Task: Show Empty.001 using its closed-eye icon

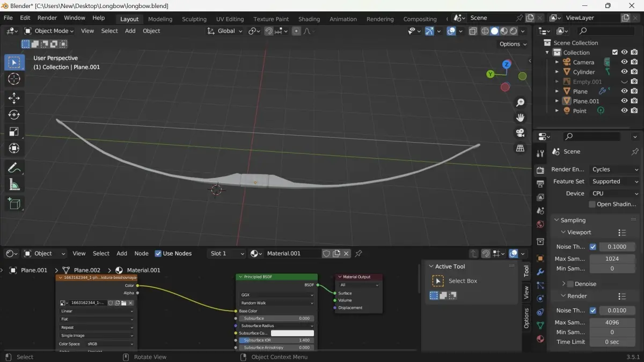Action: click(x=624, y=82)
